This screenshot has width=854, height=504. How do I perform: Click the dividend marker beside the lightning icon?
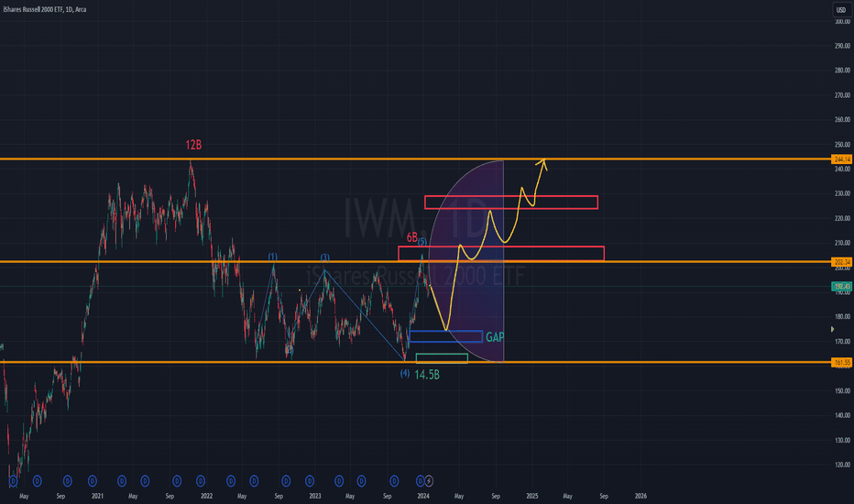point(420,481)
